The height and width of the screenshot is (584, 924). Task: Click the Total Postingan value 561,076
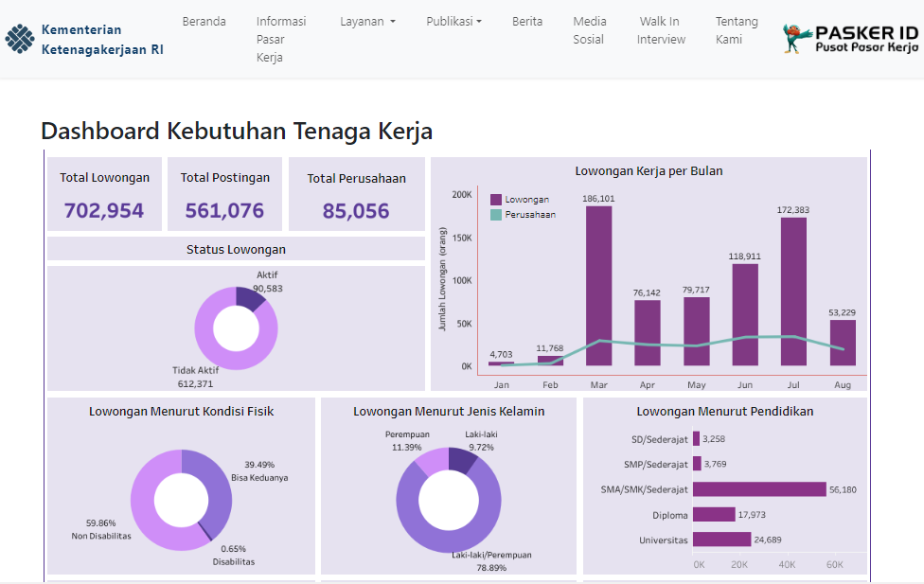[224, 210]
